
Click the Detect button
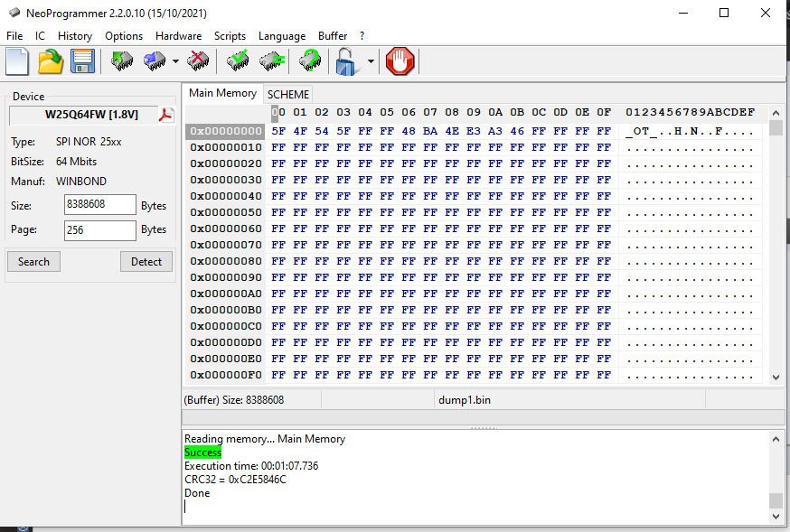pyautogui.click(x=146, y=261)
